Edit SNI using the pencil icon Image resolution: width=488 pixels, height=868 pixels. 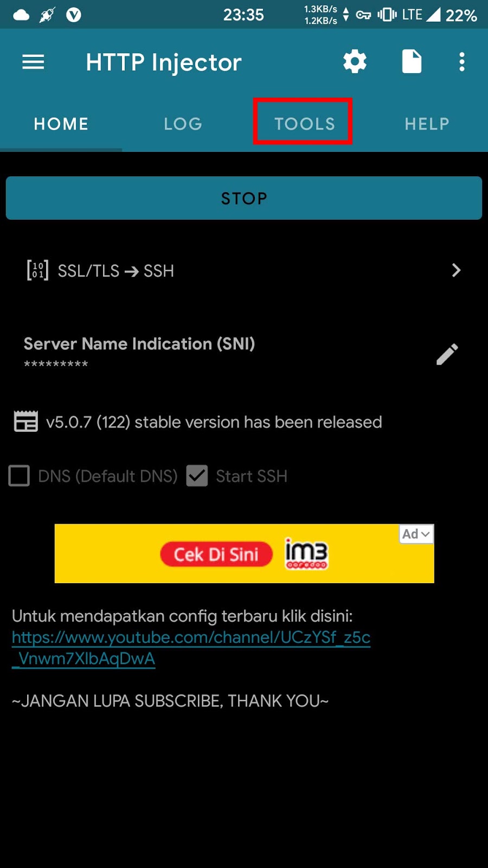pos(447,354)
